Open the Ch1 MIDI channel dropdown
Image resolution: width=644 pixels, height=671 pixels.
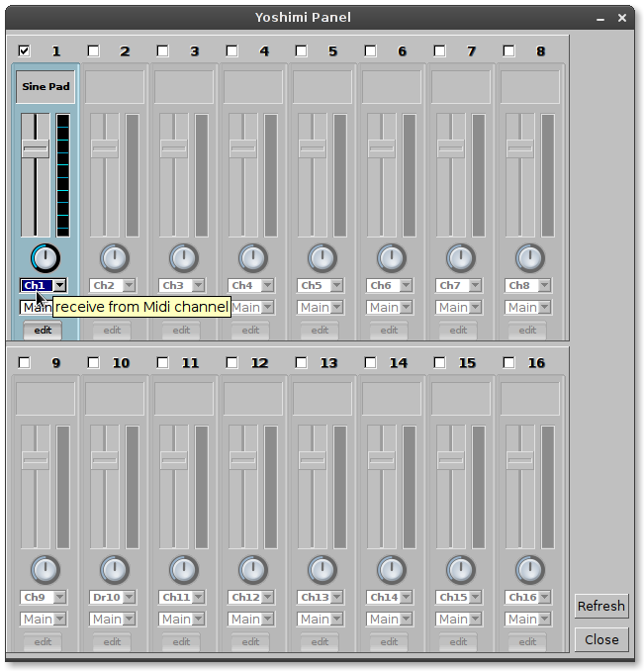pos(44,285)
